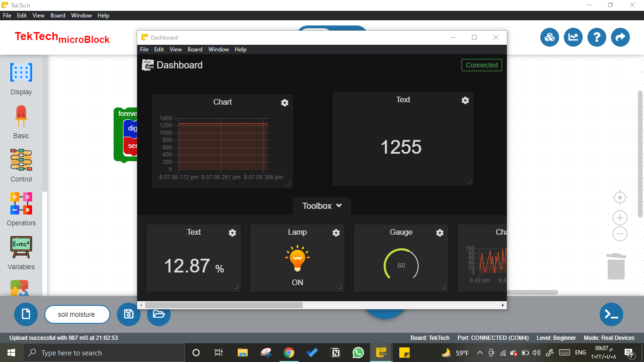Click the ENG language indicator
This screenshot has height=362, width=644.
click(580, 353)
